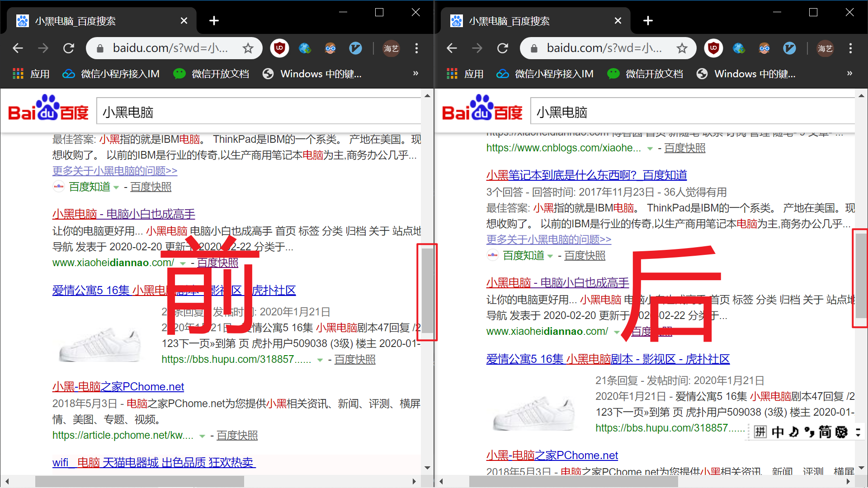The image size is (868, 488).
Task: Open the Chrome three-dot menu
Action: (x=416, y=48)
